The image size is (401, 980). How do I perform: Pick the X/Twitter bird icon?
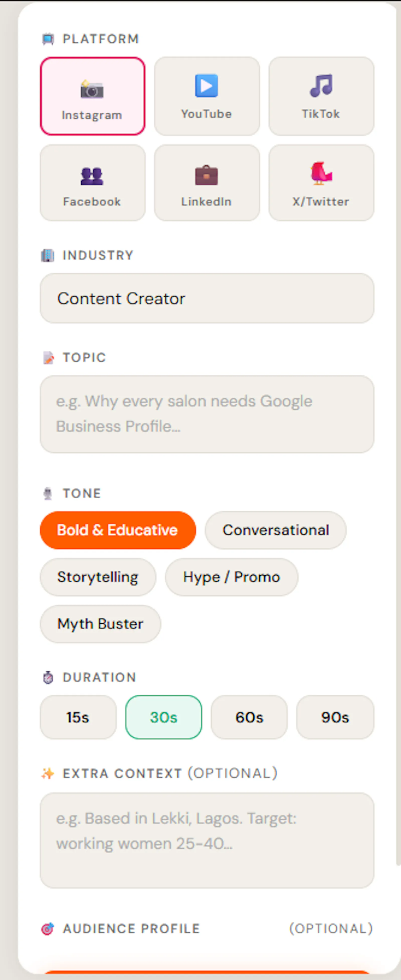click(321, 173)
